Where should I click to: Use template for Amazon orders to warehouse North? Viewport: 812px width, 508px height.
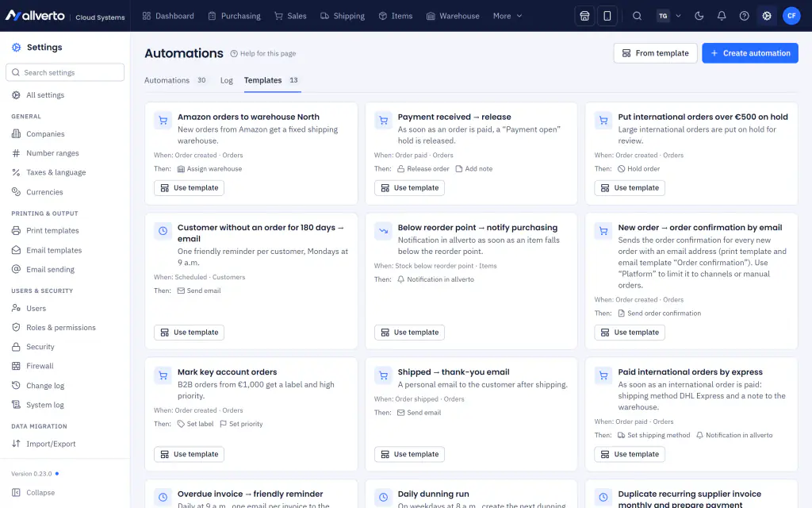click(189, 187)
